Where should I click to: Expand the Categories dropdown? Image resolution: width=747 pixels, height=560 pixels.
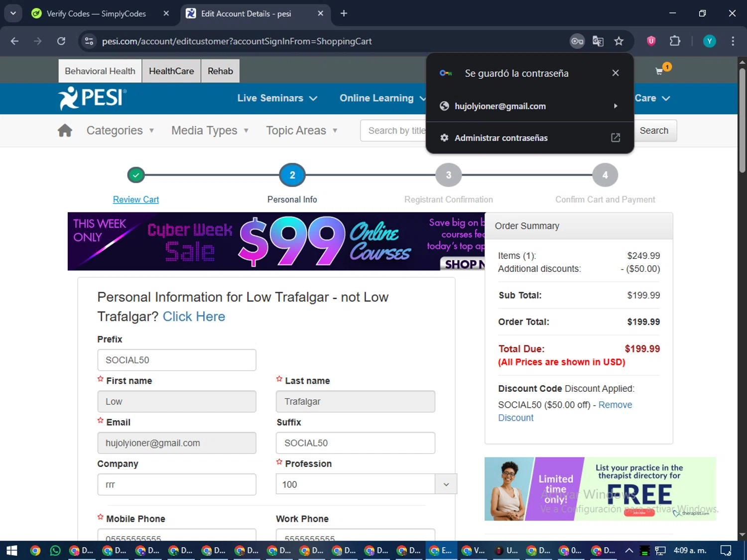coord(120,130)
